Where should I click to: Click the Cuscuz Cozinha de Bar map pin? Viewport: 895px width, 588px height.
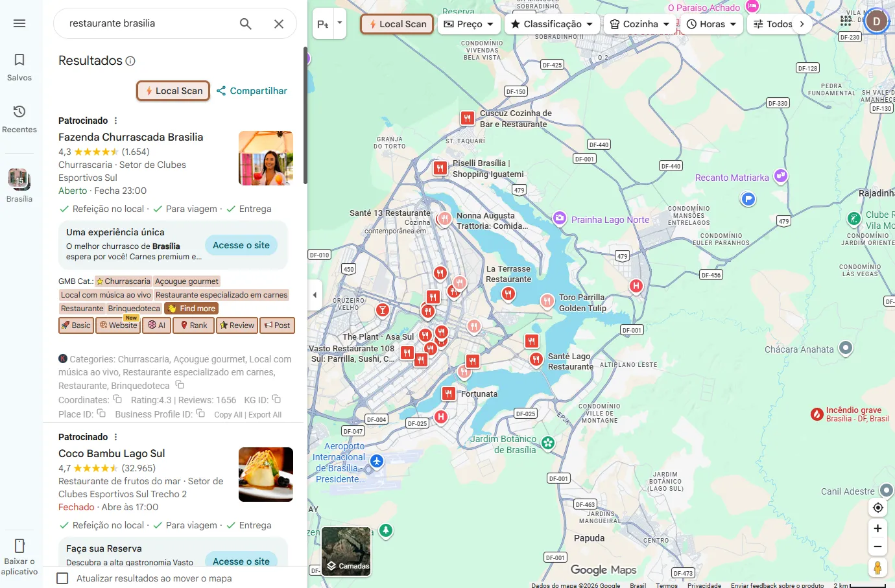[x=467, y=118]
